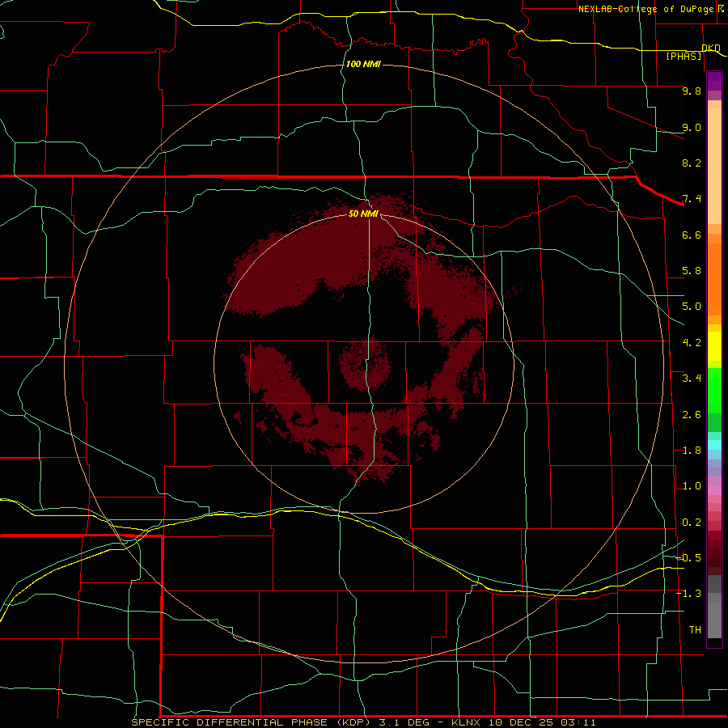Screen dimensions: 728x728
Task: Click the "3.1 DEG" elevation angle text
Action: click(x=406, y=722)
